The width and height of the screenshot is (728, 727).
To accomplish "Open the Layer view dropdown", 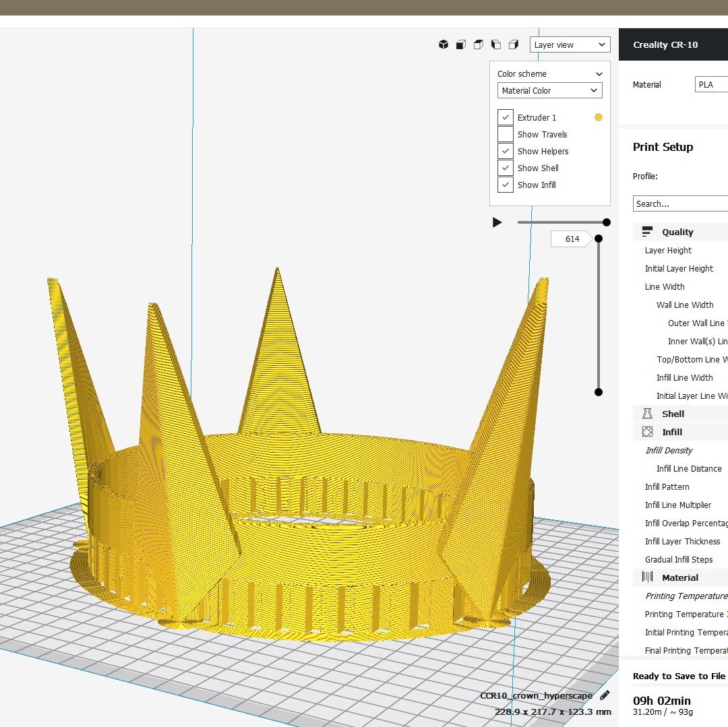I will pyautogui.click(x=570, y=44).
